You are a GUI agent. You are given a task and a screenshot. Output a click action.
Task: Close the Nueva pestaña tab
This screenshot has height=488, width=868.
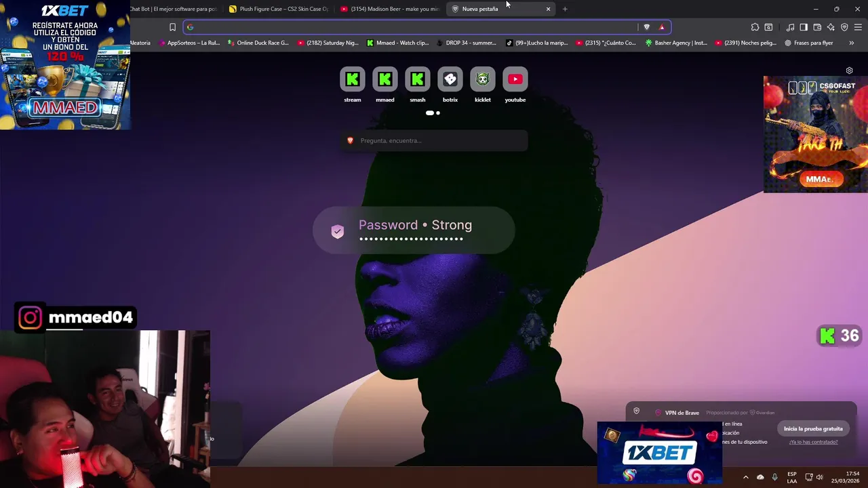548,9
